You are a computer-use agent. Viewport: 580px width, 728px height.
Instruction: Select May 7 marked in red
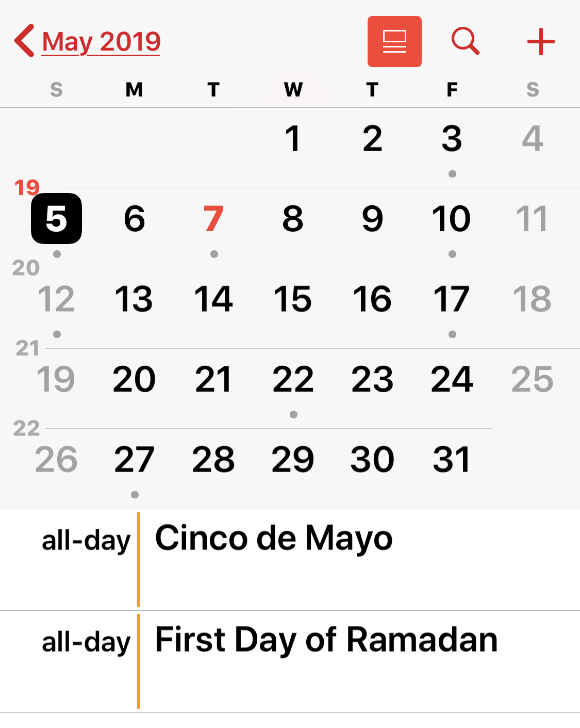pyautogui.click(x=213, y=218)
